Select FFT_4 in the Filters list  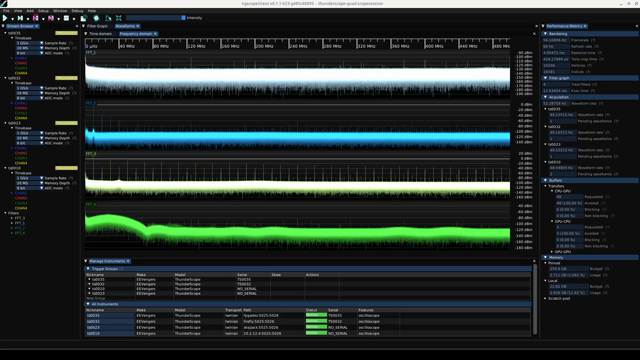pyautogui.click(x=20, y=233)
